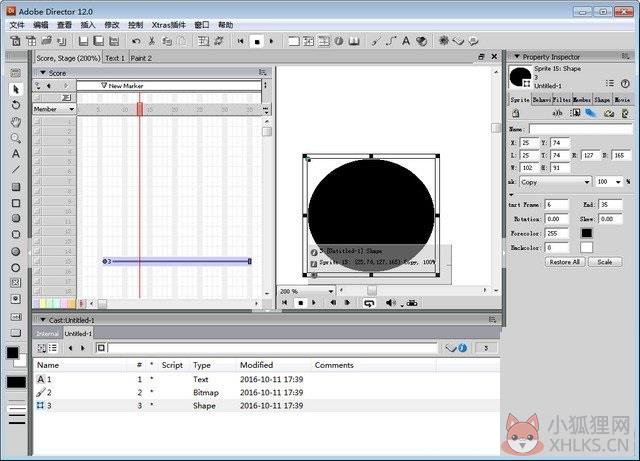Click the Forecolor black swatch

point(587,233)
